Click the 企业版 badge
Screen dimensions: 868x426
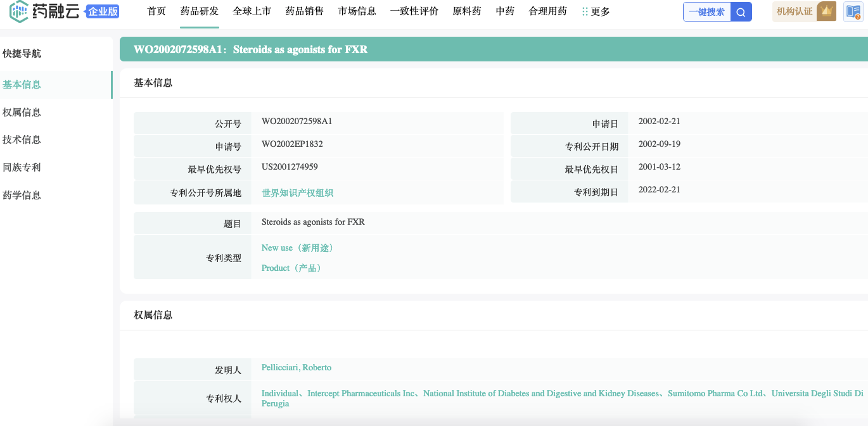[103, 11]
